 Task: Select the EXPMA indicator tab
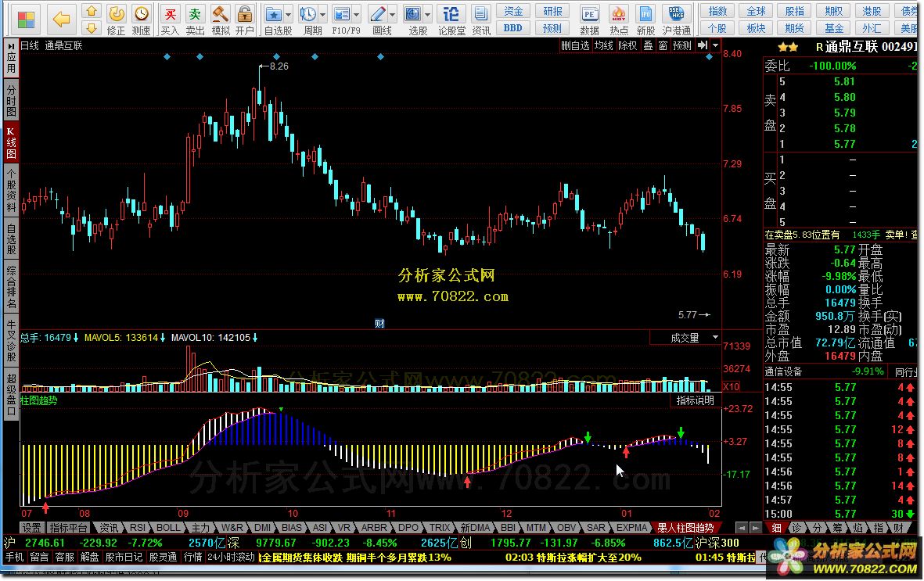[632, 527]
